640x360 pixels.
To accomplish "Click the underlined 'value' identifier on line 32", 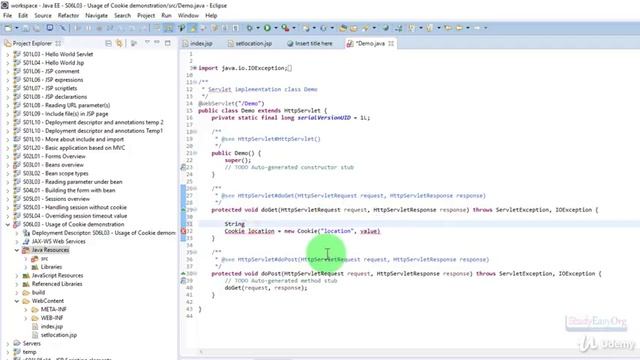I will [x=369, y=231].
